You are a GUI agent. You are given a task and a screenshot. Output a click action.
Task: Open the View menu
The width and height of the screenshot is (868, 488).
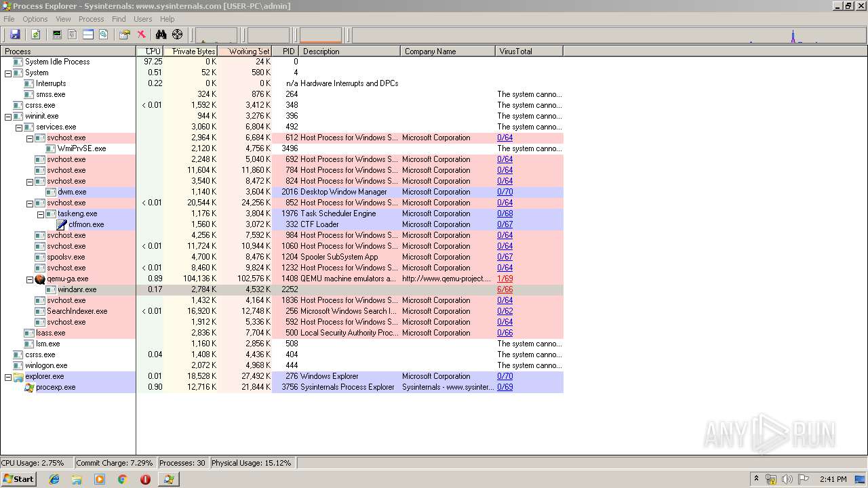click(63, 19)
